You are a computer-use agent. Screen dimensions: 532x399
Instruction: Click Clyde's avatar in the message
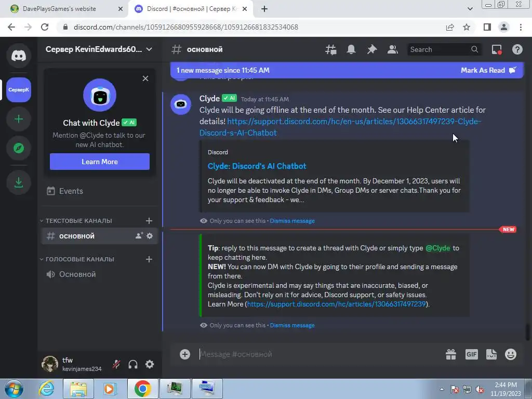[x=181, y=104]
